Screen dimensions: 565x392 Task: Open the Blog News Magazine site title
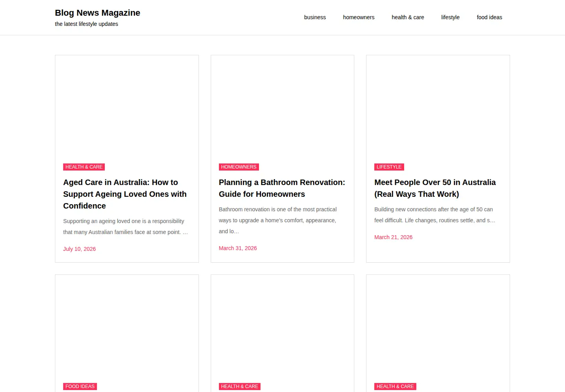coord(97,13)
